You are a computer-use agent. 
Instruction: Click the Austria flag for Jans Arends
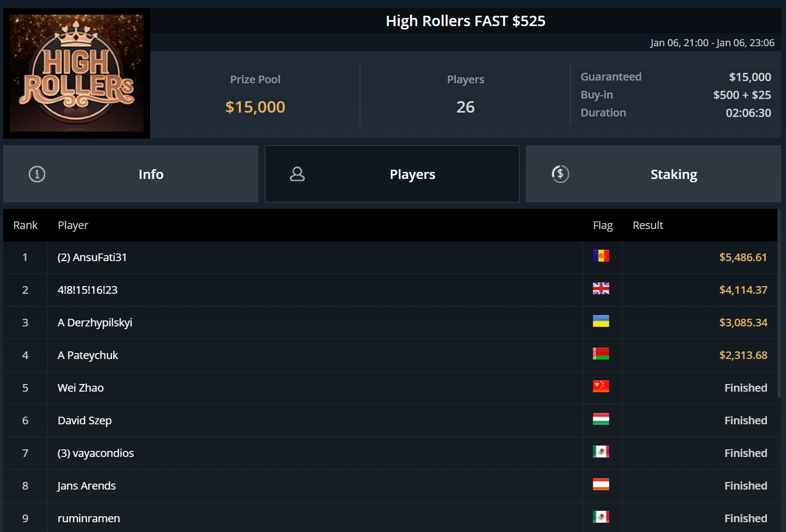[x=601, y=484]
